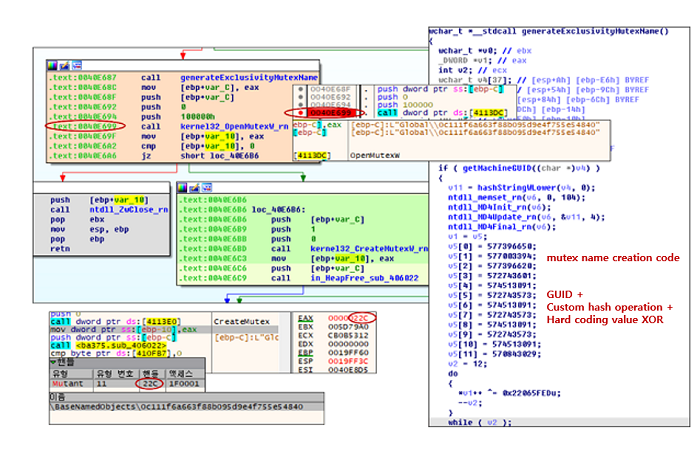Collapse the 핸들 handles section triangle

coord(53,362)
